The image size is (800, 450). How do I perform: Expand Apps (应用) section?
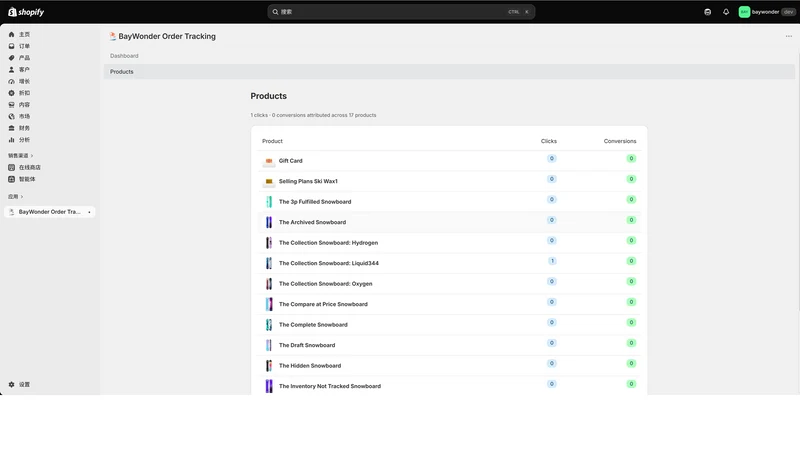15,196
